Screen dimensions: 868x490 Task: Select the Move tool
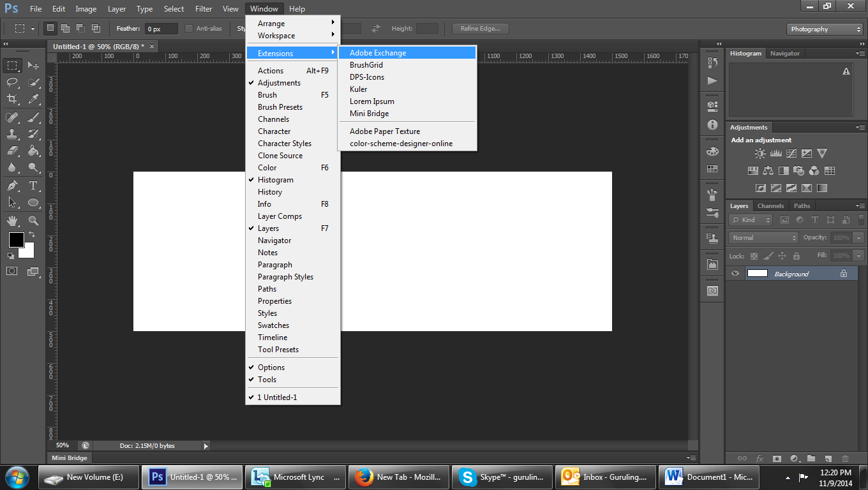33,66
